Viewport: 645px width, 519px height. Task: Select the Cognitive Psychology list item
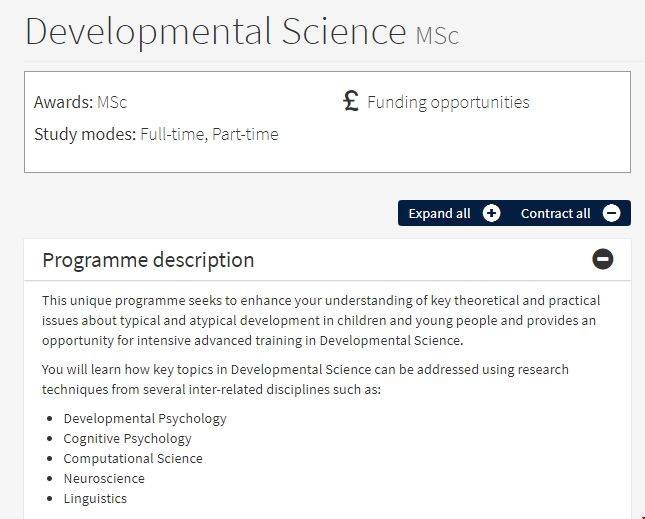127,438
